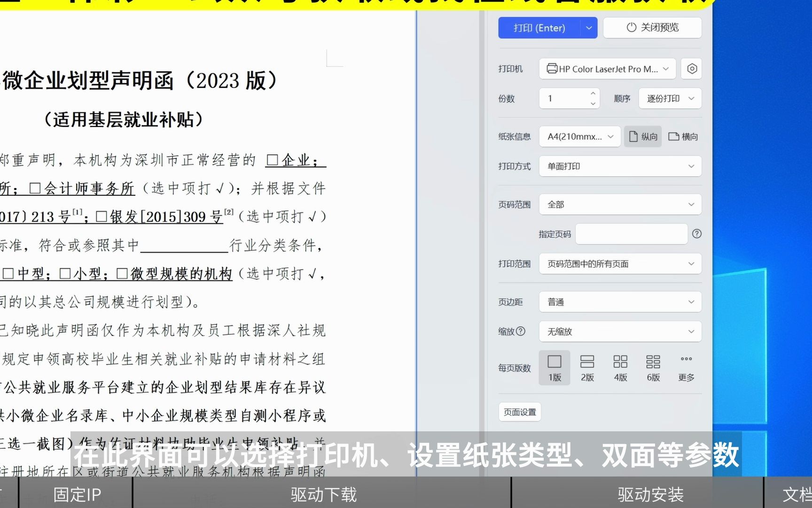Click the 指定页码 page number field
This screenshot has height=508, width=812.
pyautogui.click(x=632, y=234)
